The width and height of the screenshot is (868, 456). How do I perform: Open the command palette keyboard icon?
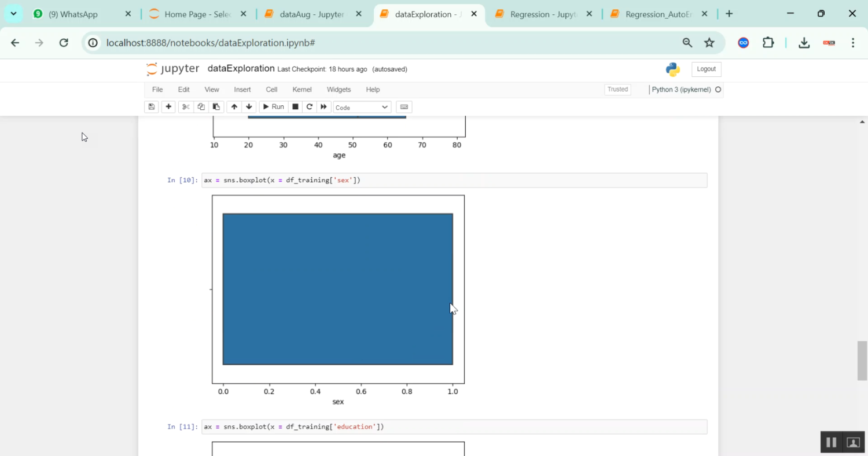point(403,106)
